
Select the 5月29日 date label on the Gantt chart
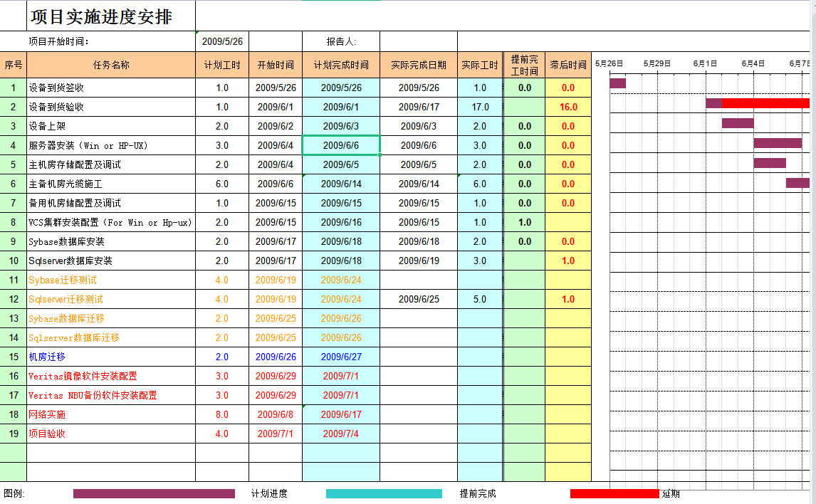[x=657, y=63]
